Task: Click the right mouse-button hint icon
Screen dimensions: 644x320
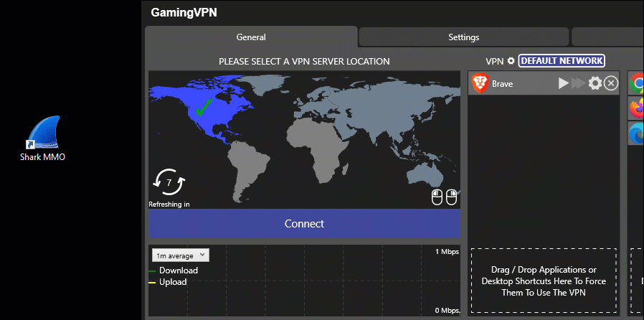Action: (x=451, y=197)
